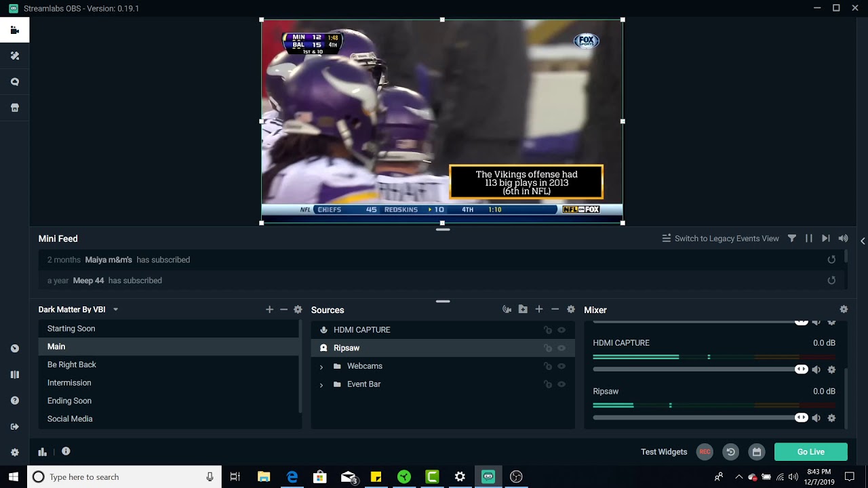
Task: Expand the Event Bar folder
Action: 321,385
